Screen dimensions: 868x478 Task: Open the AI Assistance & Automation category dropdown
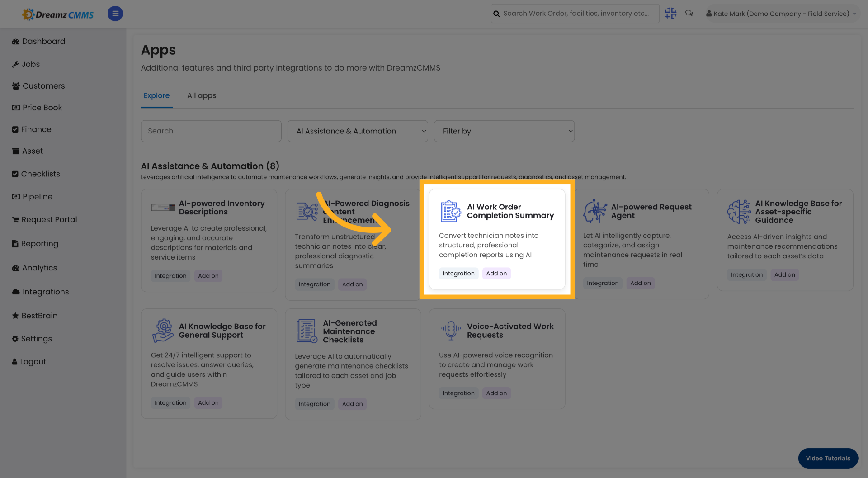pyautogui.click(x=357, y=131)
